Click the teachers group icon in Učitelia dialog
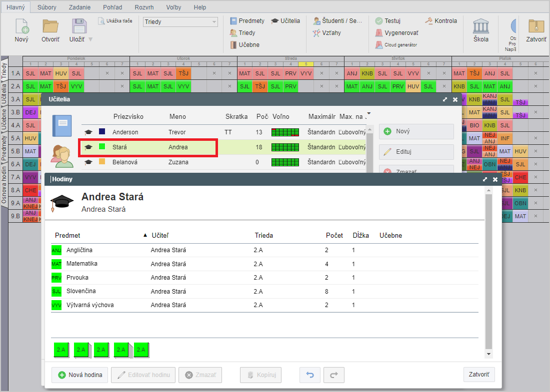The image size is (550, 392). pyautogui.click(x=62, y=157)
